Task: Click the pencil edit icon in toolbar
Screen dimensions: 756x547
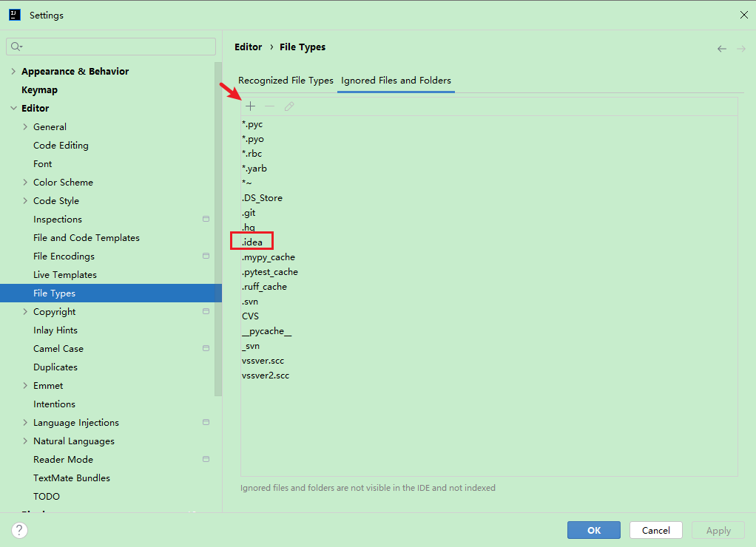Action: [x=289, y=106]
